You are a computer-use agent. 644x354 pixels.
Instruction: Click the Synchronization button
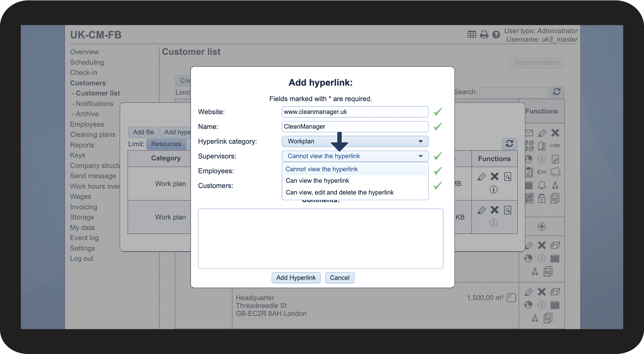pos(537,63)
